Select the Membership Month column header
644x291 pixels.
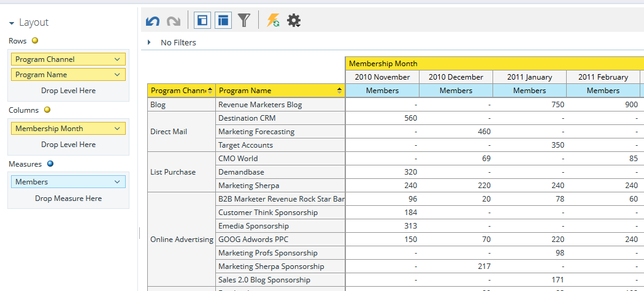click(383, 63)
